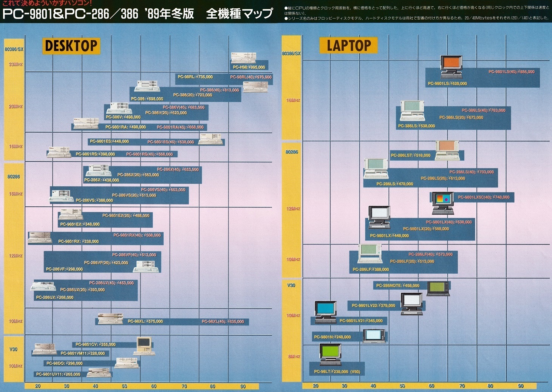Click PC-9801LS:¥628,000 laptop label
Viewport: 552px width, 392px height.
pyautogui.click(x=447, y=84)
